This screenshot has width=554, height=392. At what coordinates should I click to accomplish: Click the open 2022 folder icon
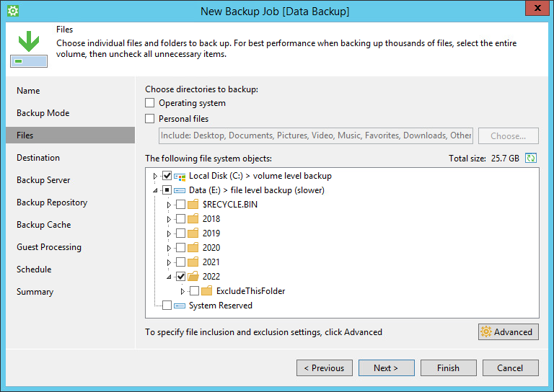pyautogui.click(x=193, y=277)
